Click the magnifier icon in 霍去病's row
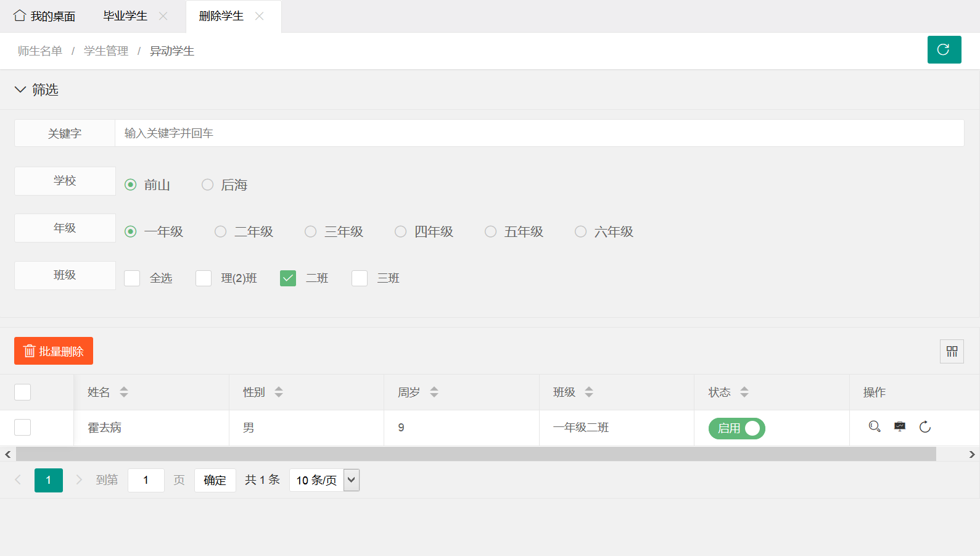Screen dimensions: 980x556 875,426
